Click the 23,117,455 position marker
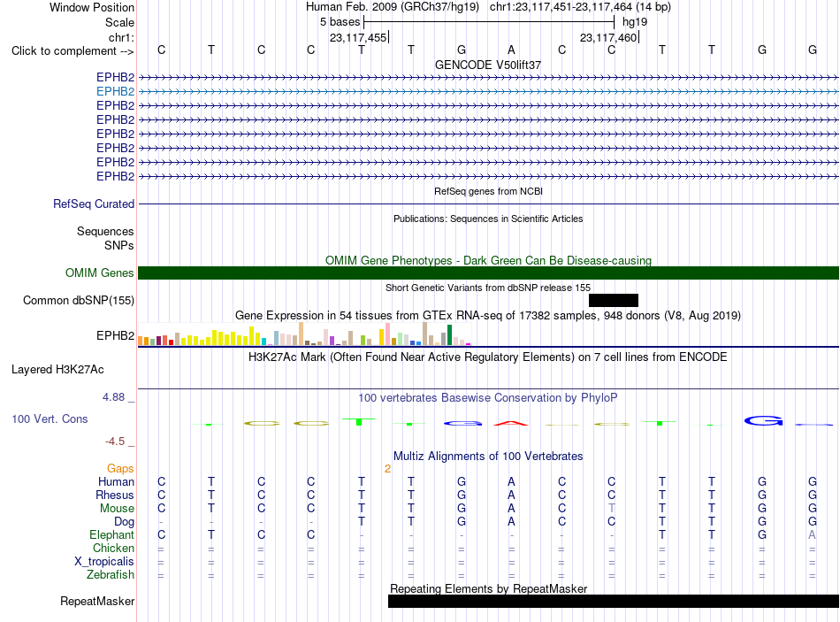This screenshot has width=840, height=622. point(358,37)
